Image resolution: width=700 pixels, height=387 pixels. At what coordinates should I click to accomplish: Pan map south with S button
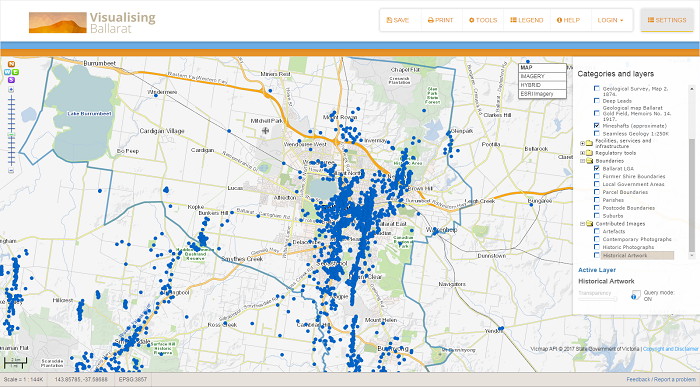pyautogui.click(x=12, y=80)
